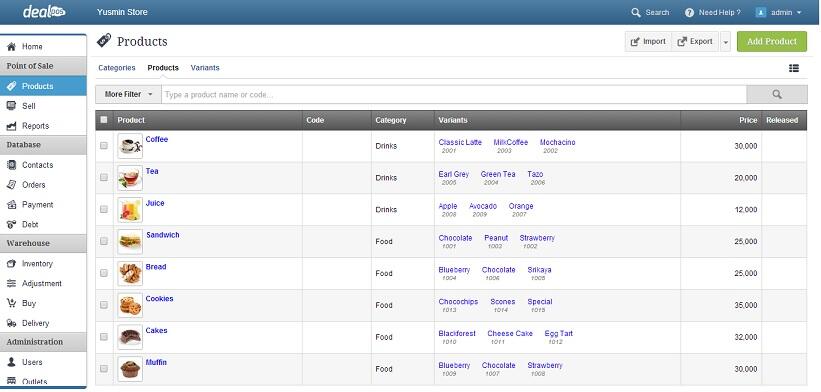The height and width of the screenshot is (392, 821).
Task: Click the Sell register icon in sidebar
Action: pos(11,106)
